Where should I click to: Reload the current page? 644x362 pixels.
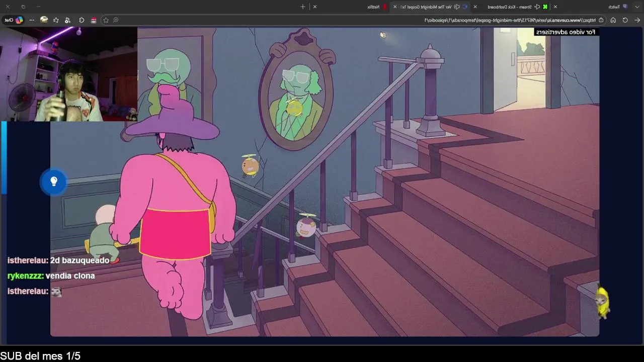(x=625, y=20)
